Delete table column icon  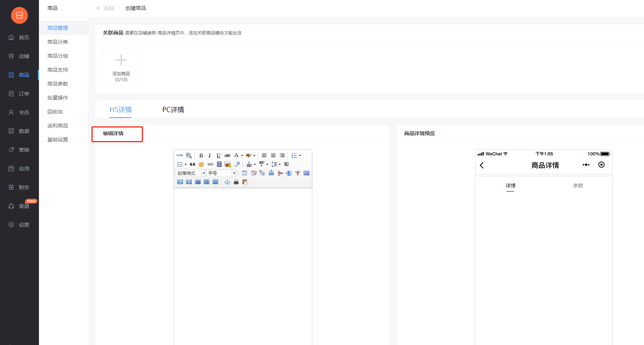pos(298,173)
